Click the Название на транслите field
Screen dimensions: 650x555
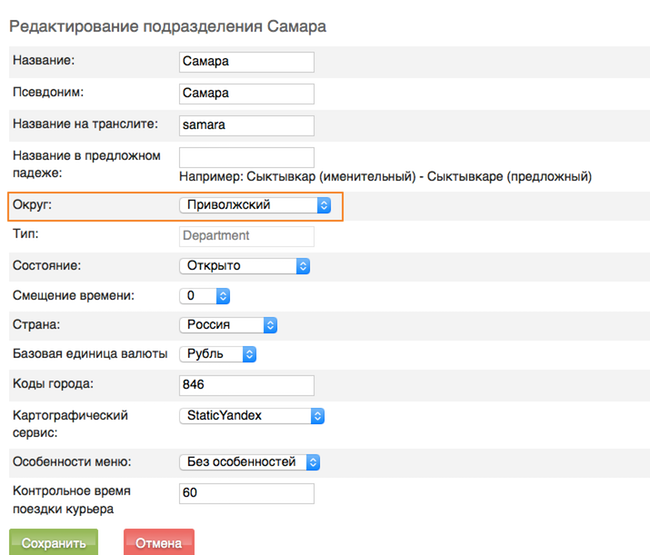247,125
